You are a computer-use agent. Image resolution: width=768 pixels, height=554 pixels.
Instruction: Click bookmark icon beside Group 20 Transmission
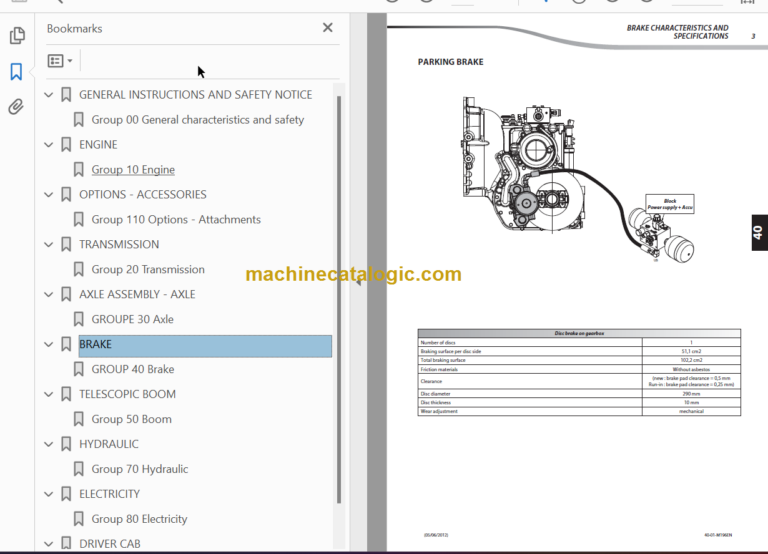coord(78,269)
